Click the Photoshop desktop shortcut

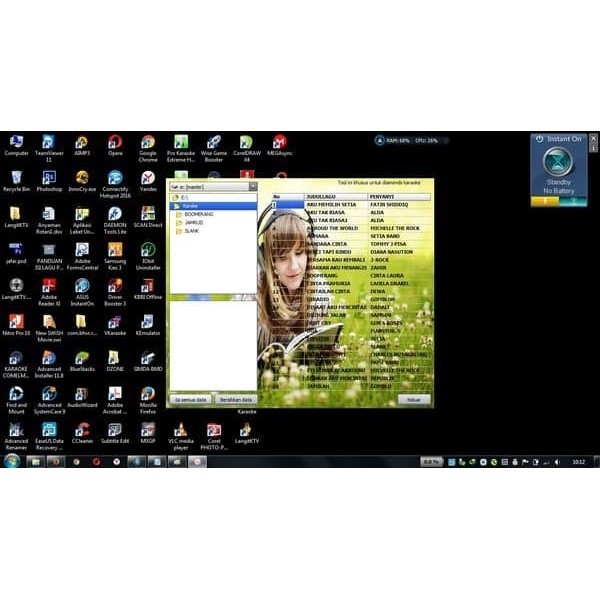pos(49,181)
